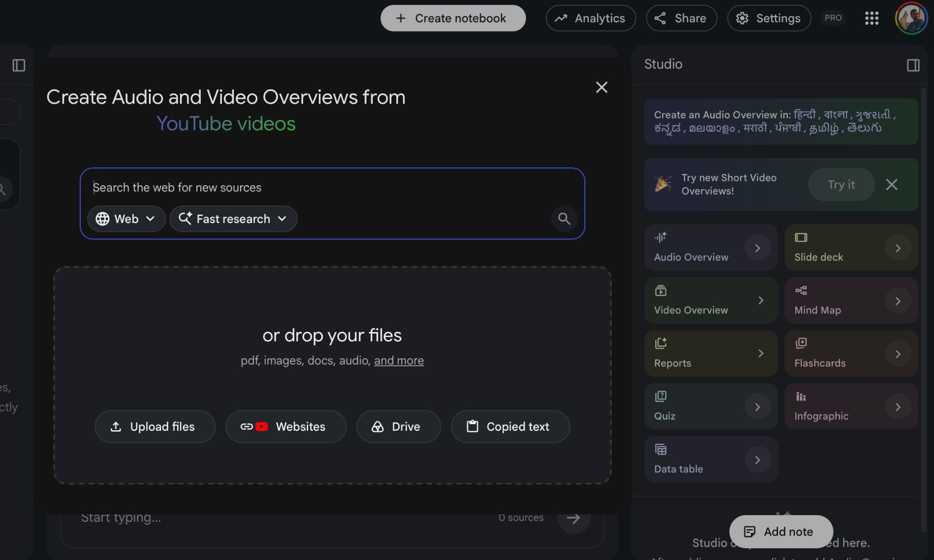
Task: Add Copied text source
Action: [510, 427]
